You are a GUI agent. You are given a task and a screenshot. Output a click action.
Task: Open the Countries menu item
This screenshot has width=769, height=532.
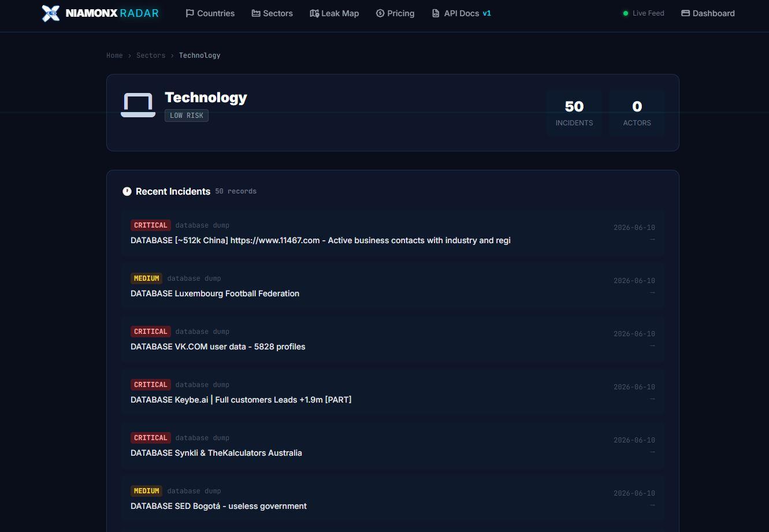tap(210, 13)
